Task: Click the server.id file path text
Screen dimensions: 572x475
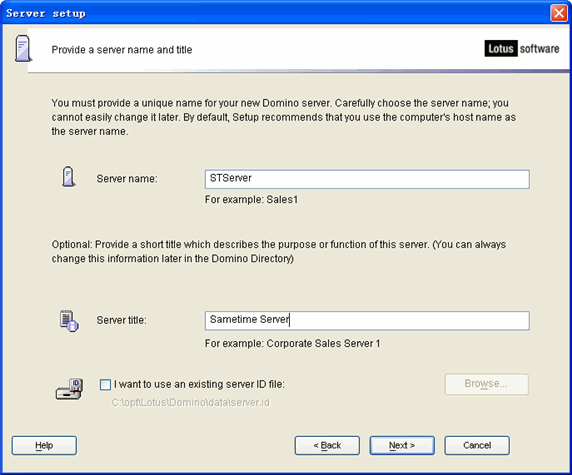Action: 190,403
